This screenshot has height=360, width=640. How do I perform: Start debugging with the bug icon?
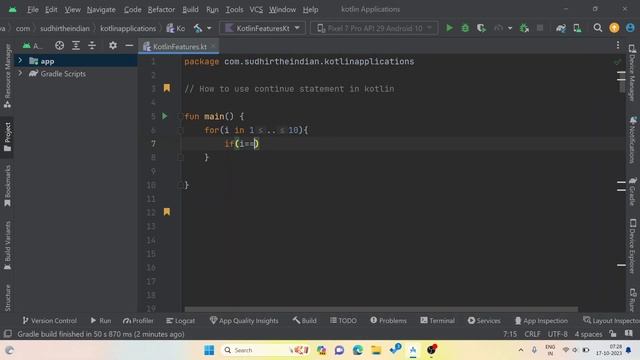click(x=465, y=28)
